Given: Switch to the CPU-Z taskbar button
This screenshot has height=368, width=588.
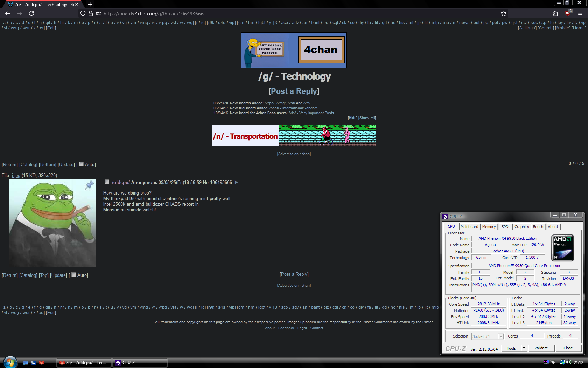Looking at the screenshot, I should pyautogui.click(x=140, y=363).
